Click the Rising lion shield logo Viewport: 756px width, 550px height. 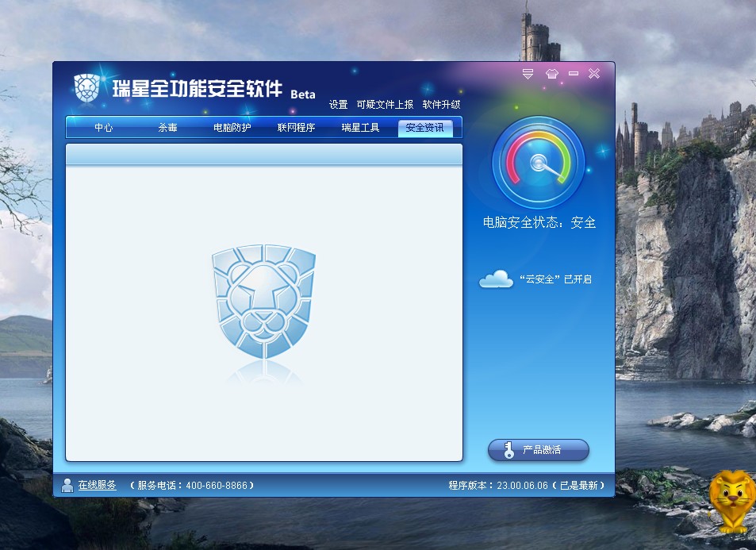click(x=86, y=89)
